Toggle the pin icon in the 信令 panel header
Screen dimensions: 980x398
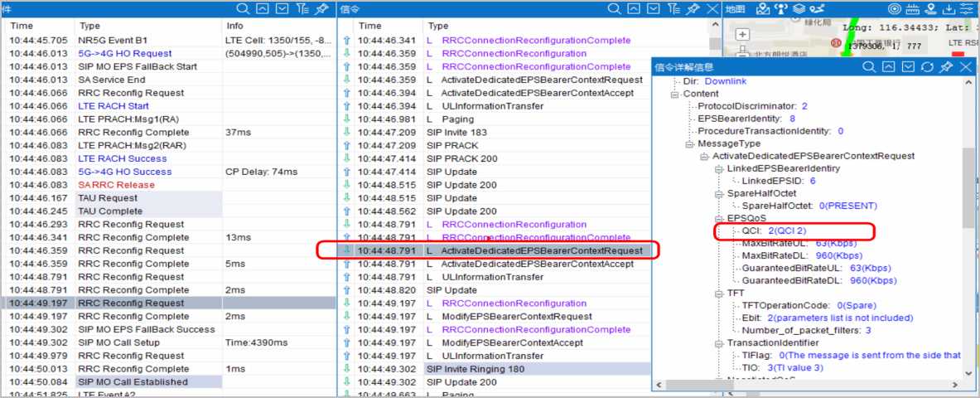click(x=693, y=9)
